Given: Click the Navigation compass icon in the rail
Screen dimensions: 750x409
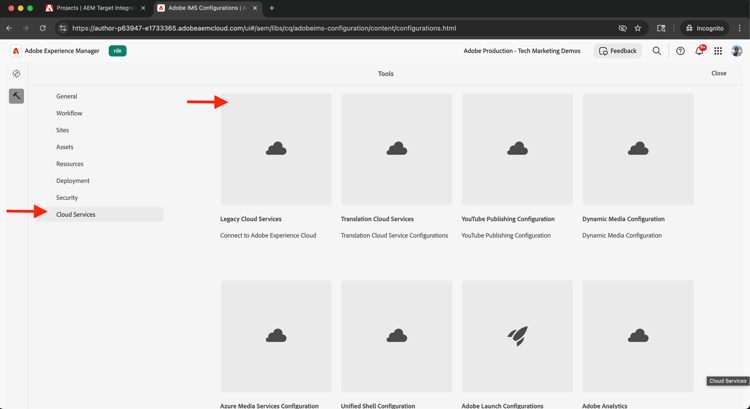Looking at the screenshot, I should [x=16, y=74].
